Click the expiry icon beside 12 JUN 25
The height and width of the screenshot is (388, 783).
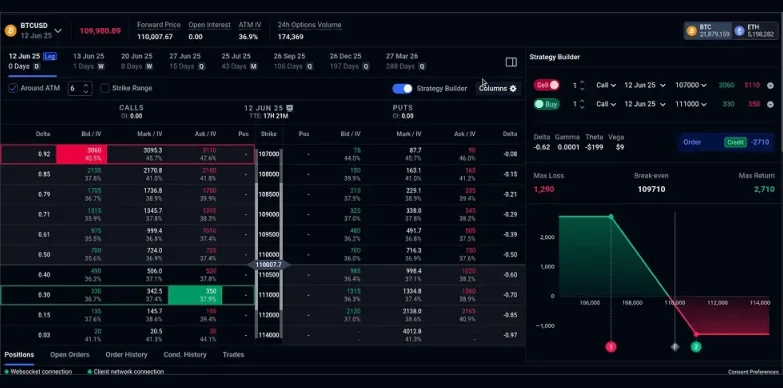tap(290, 108)
